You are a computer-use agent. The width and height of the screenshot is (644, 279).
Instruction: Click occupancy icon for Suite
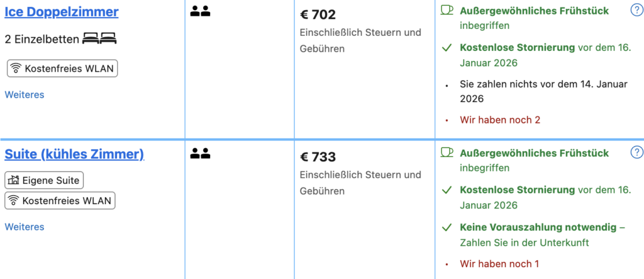click(x=200, y=153)
